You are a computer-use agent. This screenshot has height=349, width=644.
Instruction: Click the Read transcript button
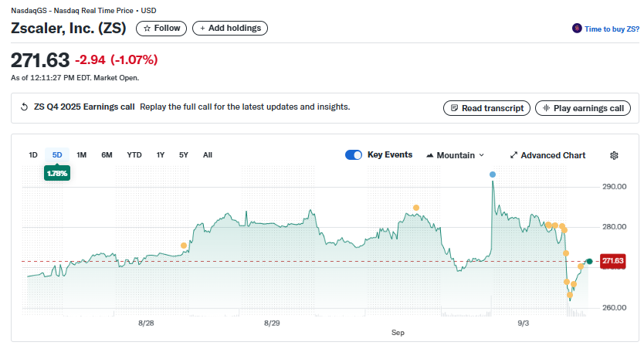tap(486, 108)
